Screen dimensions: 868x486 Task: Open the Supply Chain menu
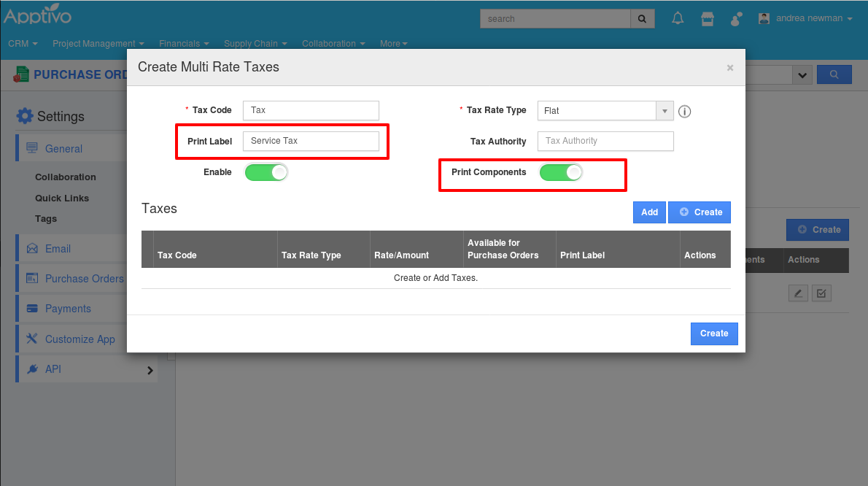pos(255,44)
